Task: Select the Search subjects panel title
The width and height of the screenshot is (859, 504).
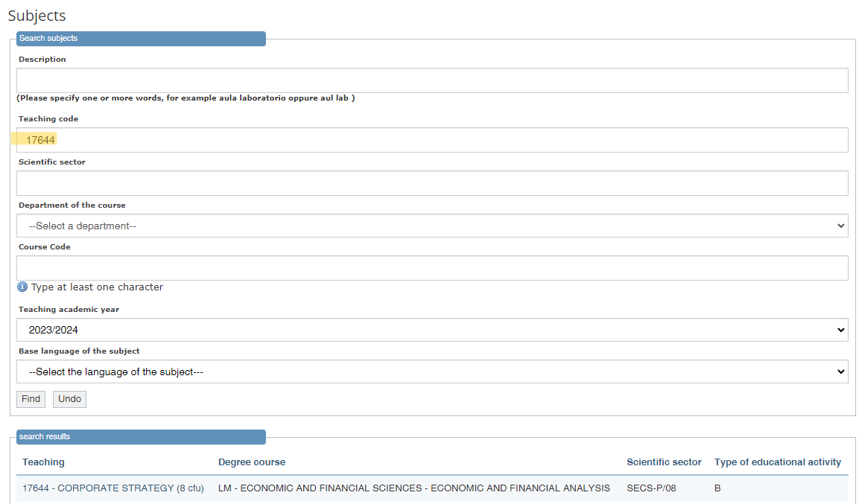Action: [x=48, y=39]
